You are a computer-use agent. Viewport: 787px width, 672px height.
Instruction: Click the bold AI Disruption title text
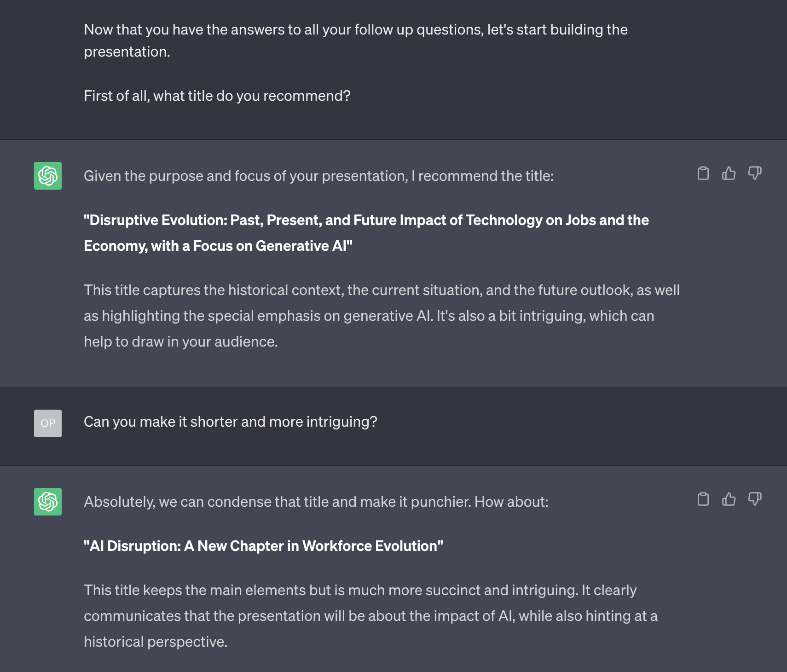[263, 546]
